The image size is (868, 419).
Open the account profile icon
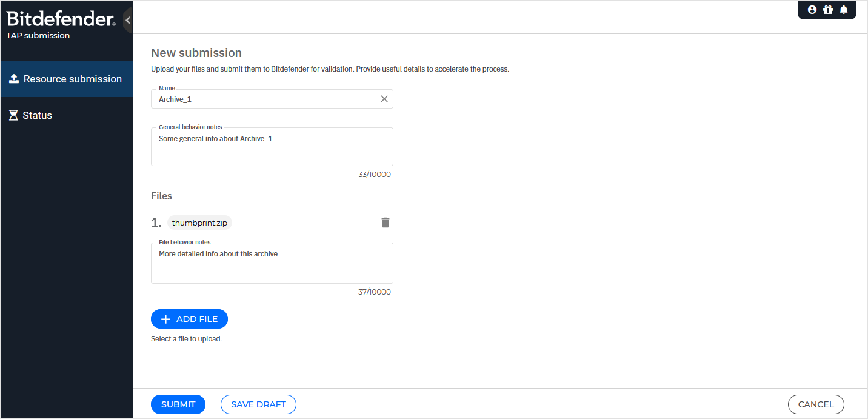(x=812, y=10)
